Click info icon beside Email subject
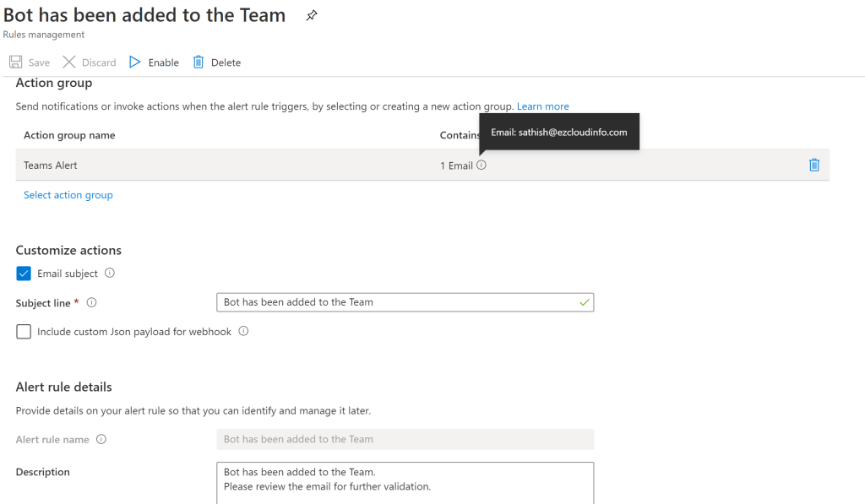Screen dimensions: 865x504 [x=110, y=274]
